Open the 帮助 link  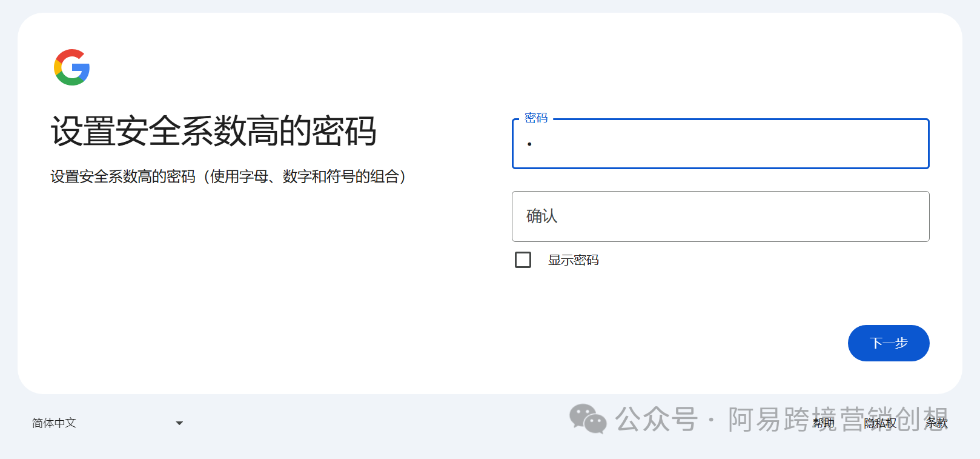pyautogui.click(x=823, y=423)
